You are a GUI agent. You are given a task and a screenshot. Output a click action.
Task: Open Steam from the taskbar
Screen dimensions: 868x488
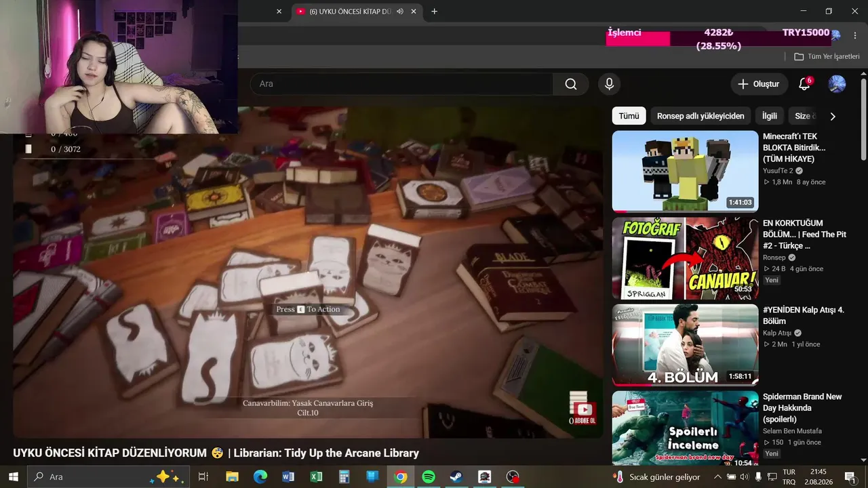coord(456,476)
